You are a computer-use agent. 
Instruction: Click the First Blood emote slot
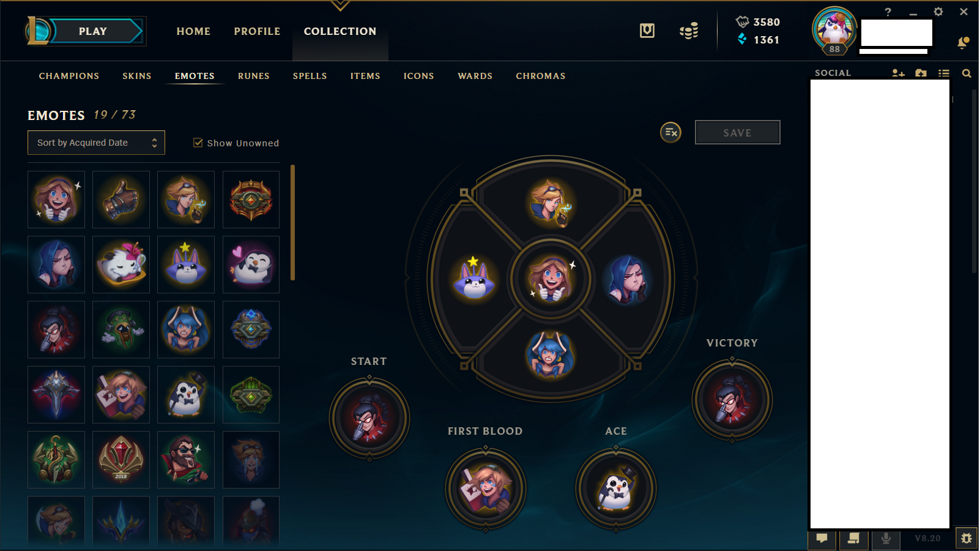[x=486, y=489]
